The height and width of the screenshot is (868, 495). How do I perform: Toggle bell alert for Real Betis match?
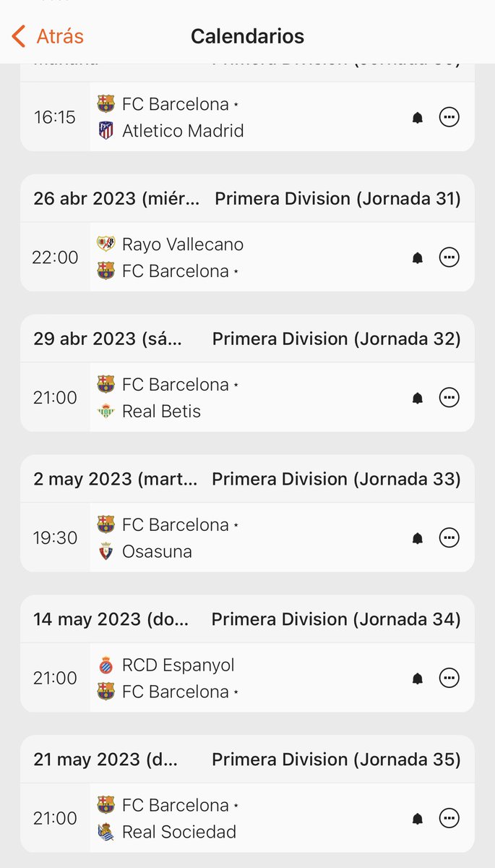(418, 398)
